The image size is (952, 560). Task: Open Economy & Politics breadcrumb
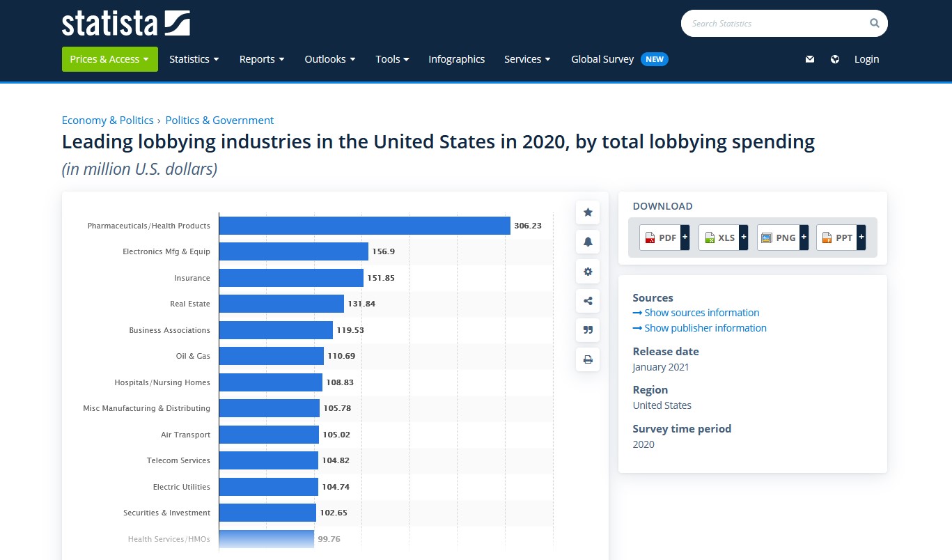click(x=108, y=120)
